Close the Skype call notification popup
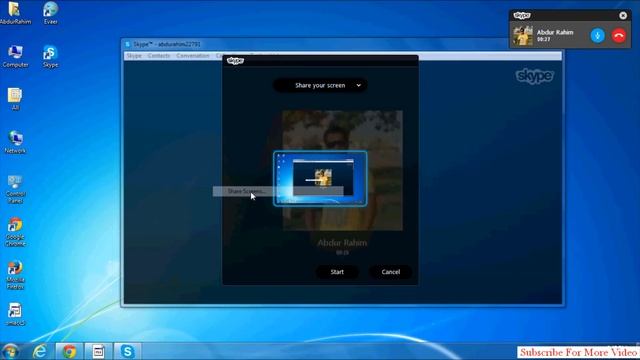Screen dimensions: 640x360 (623, 16)
